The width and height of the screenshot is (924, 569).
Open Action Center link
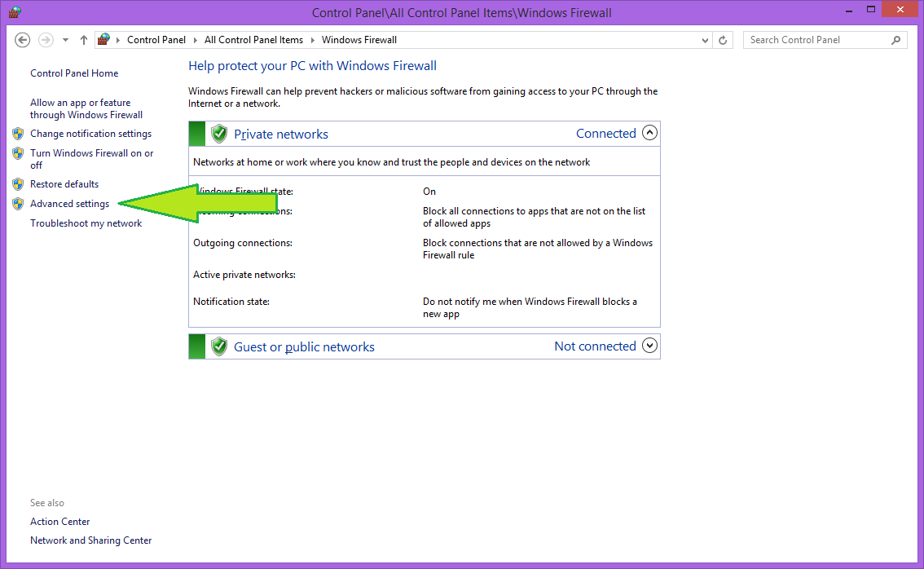coord(60,522)
